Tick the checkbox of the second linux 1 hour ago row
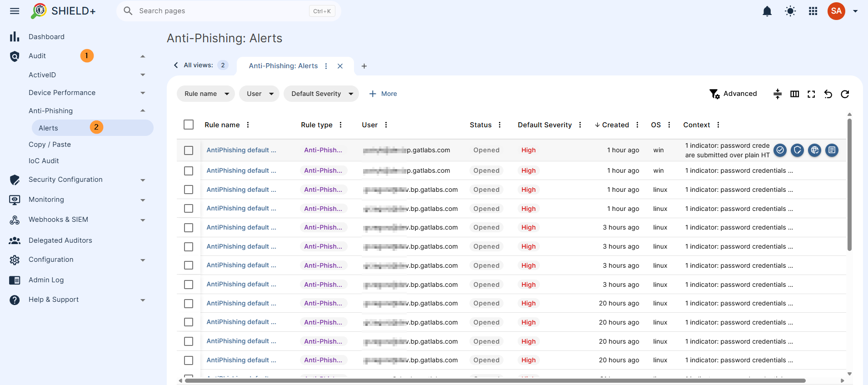Screen dimensions: 868x385 (x=189, y=209)
